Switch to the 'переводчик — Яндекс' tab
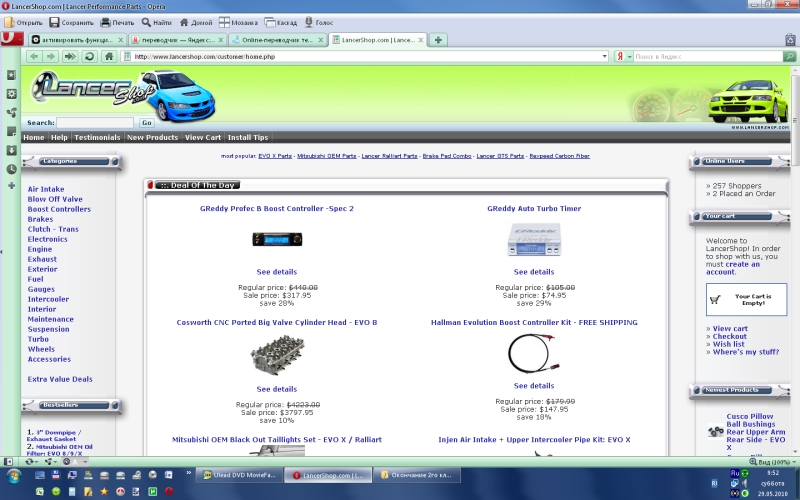This screenshot has height=500, width=800. pos(177,40)
